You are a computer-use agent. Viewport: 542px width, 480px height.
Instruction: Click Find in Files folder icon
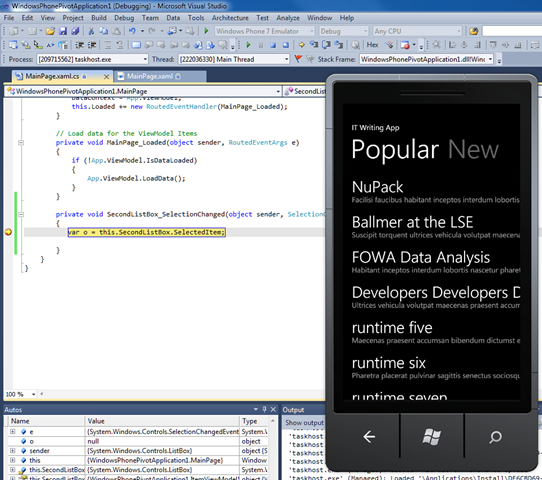click(x=474, y=31)
